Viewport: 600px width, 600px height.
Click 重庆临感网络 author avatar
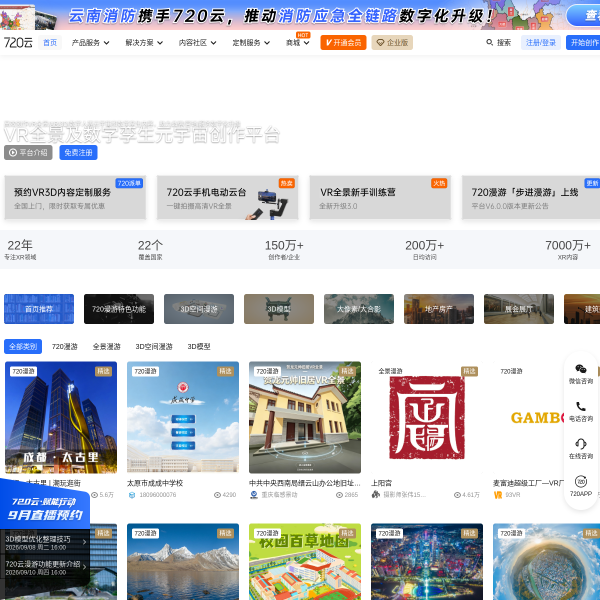click(x=254, y=495)
